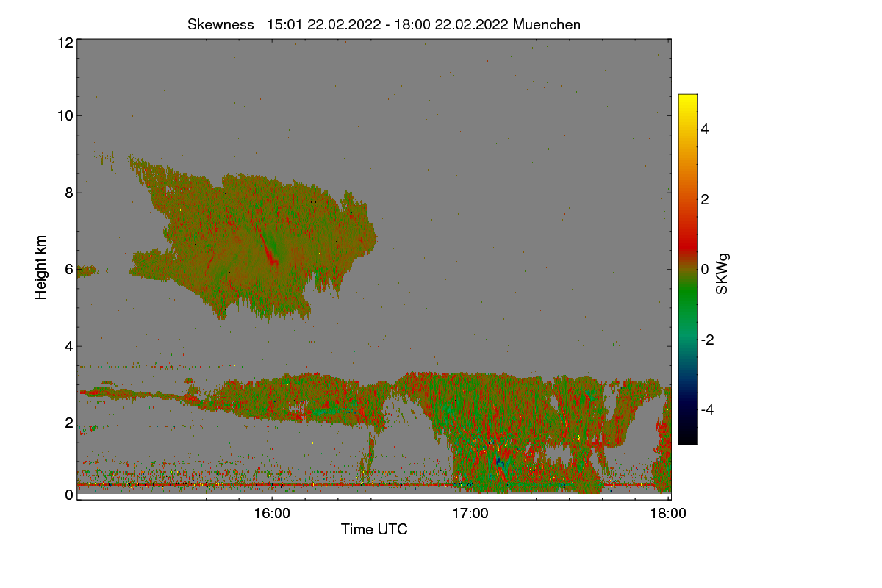882x588 pixels.
Task: Select the 'Muenchen' station name in title
Action: (547, 24)
